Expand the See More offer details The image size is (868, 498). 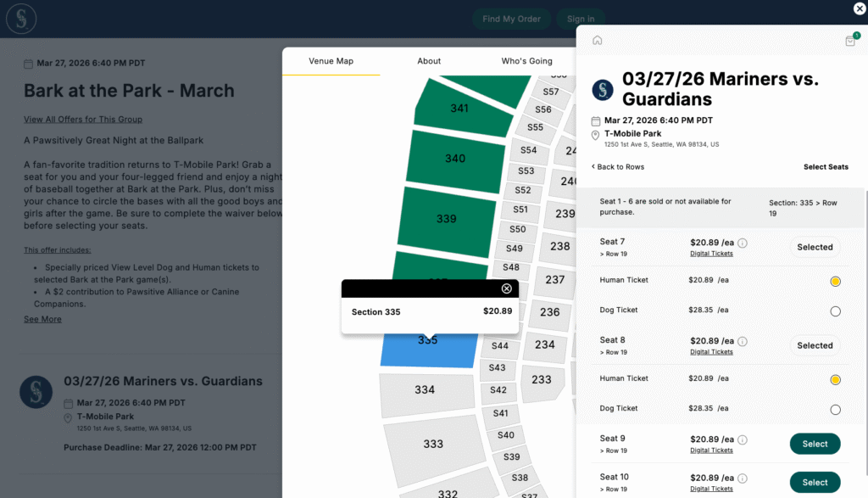pos(42,319)
